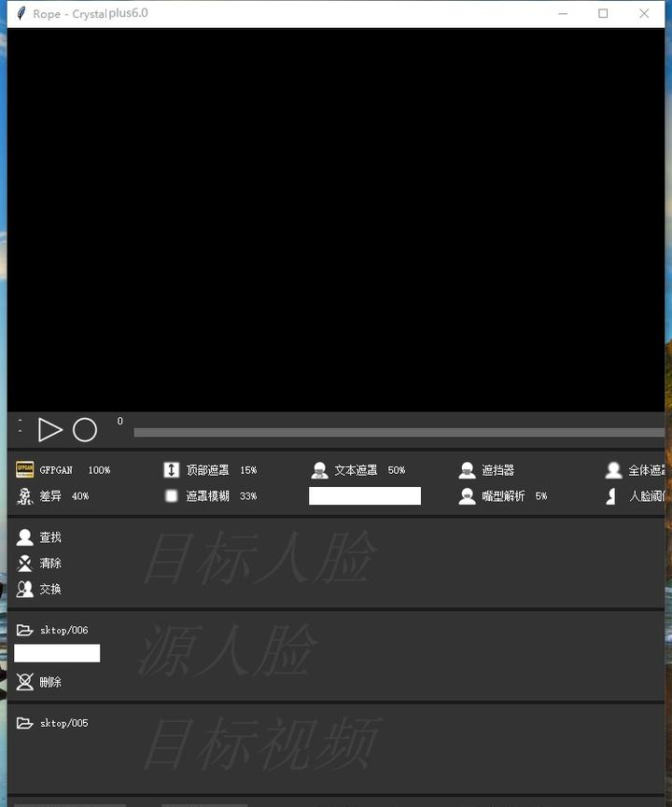Click the 清除 clear faces icon
Screen dimensions: 672x807
[x=24, y=564]
